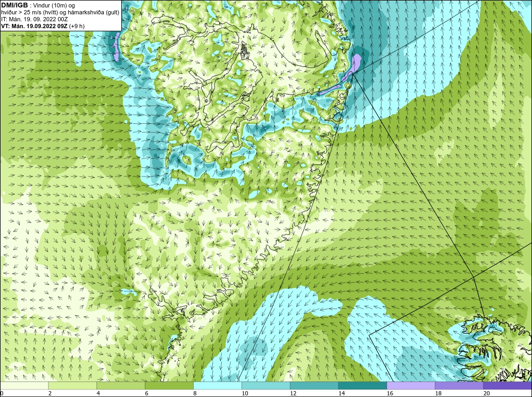Click the 12–14 m/s teal legend swatch
Viewport: 532px width, 397px height.
click(x=314, y=385)
